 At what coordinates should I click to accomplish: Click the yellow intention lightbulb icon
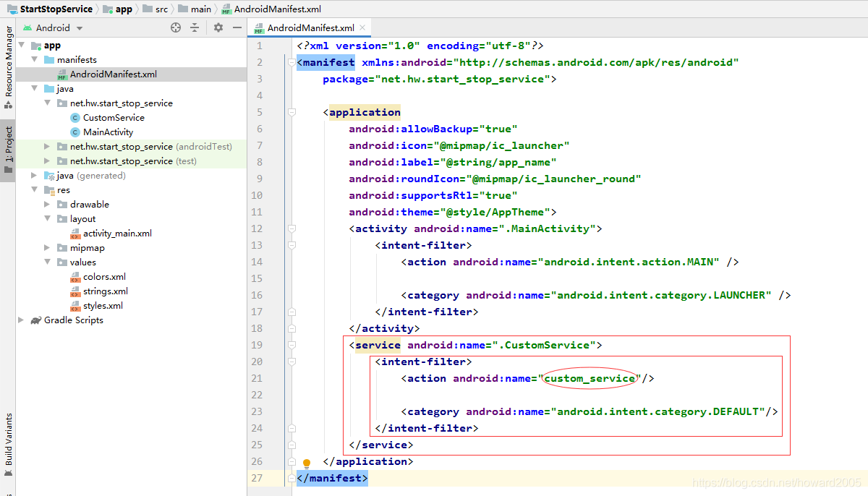pyautogui.click(x=306, y=463)
